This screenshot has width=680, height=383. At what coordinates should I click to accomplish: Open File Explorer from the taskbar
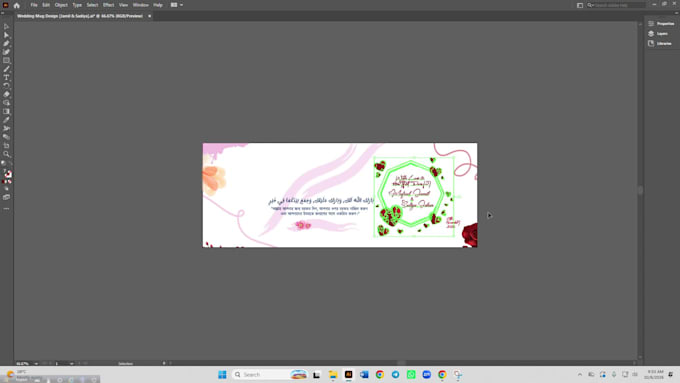[x=333, y=374]
